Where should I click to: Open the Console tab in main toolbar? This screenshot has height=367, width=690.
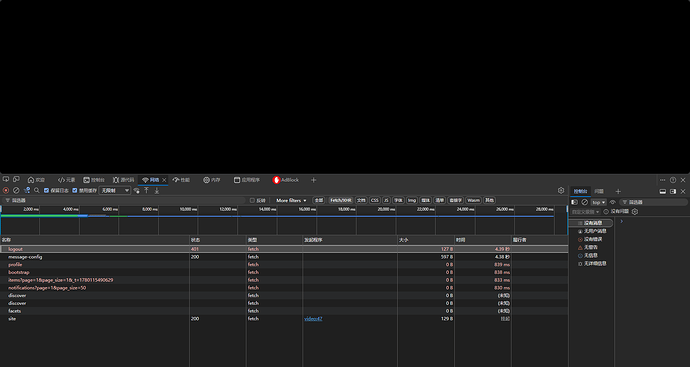[x=94, y=180]
